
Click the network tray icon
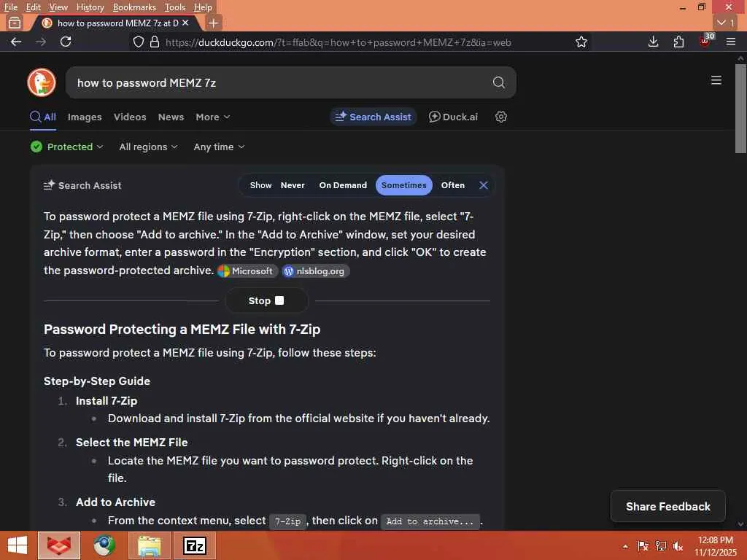point(661,546)
